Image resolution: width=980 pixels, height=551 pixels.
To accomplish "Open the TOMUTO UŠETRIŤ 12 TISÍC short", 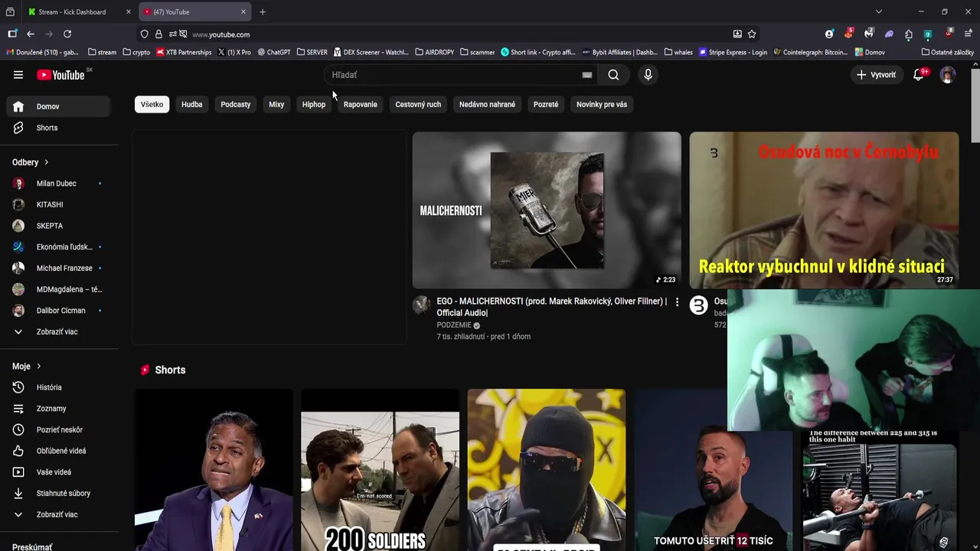I will point(714,470).
